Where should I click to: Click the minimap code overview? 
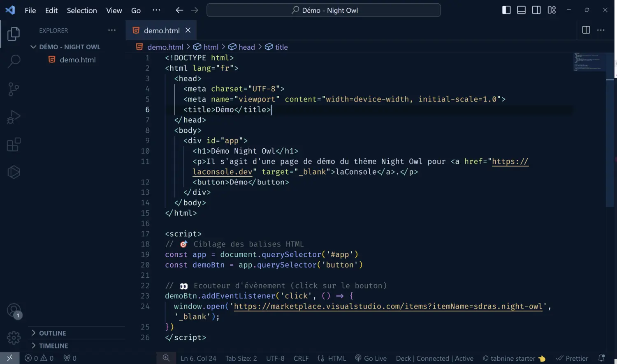(x=589, y=62)
